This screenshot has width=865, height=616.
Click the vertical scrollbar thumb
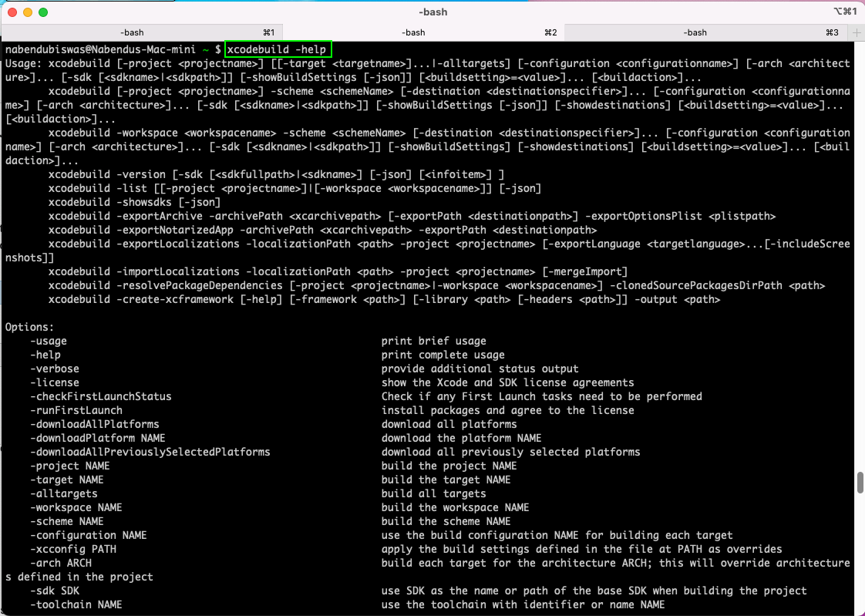(860, 483)
